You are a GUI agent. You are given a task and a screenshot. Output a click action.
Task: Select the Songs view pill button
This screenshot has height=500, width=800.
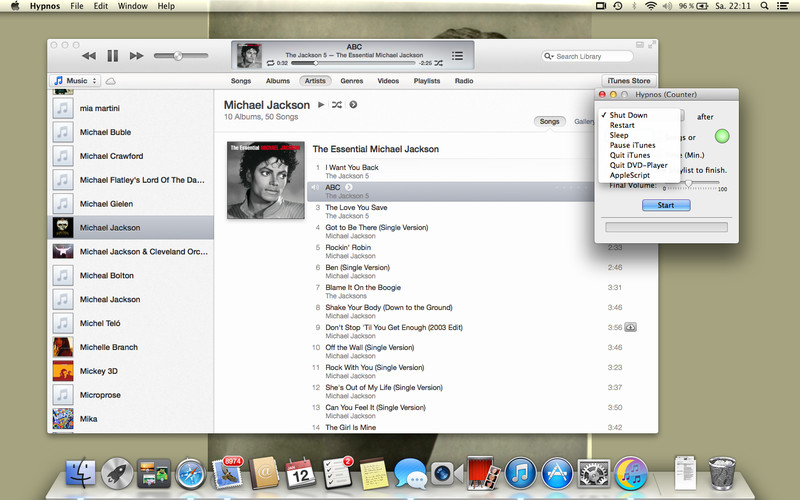tap(549, 121)
